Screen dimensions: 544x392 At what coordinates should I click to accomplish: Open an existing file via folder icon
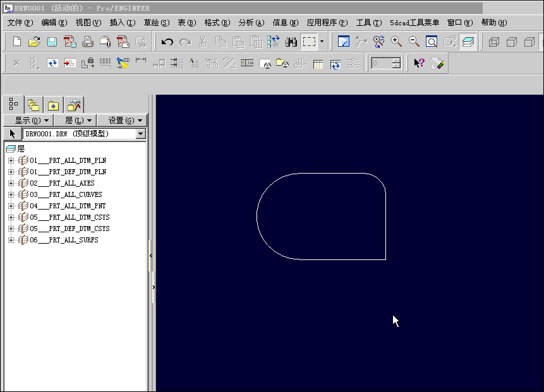34,42
